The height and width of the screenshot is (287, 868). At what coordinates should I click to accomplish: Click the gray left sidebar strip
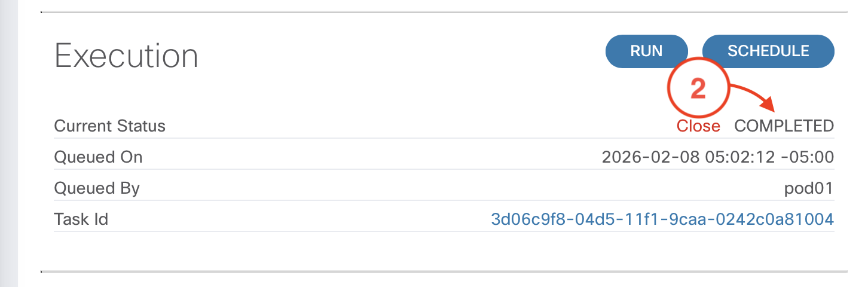pyautogui.click(x=9, y=143)
